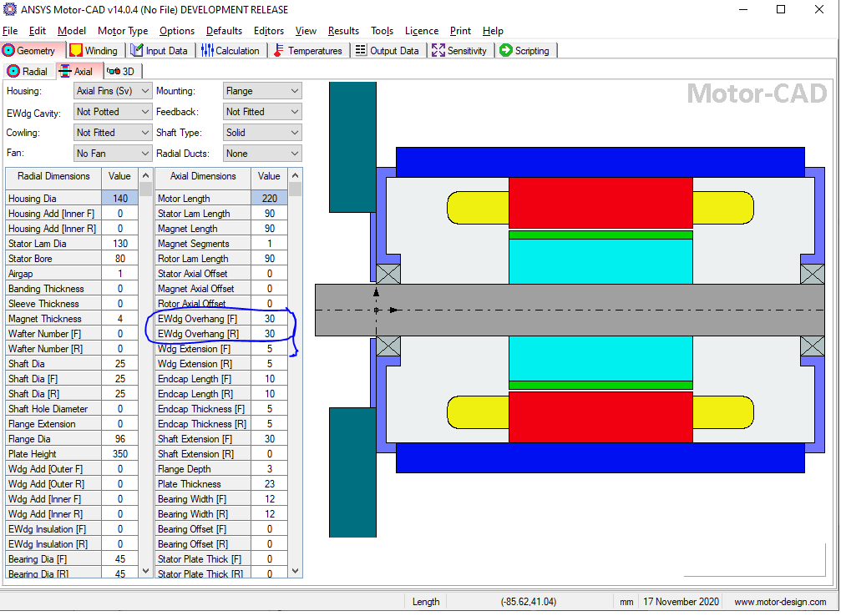Open the Editors menu
Viewport: 841px width, 616px height.
click(x=269, y=31)
